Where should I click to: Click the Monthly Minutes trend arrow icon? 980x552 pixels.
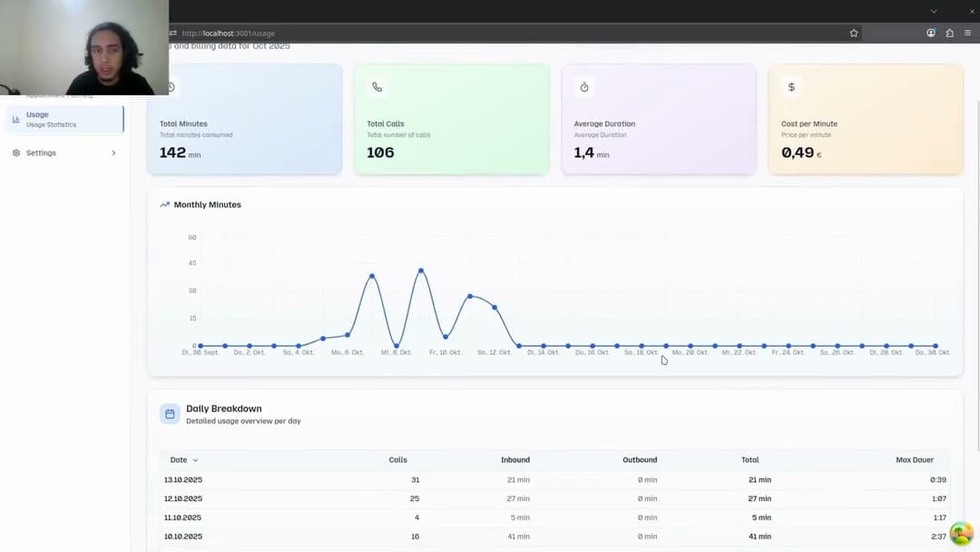pyautogui.click(x=164, y=204)
